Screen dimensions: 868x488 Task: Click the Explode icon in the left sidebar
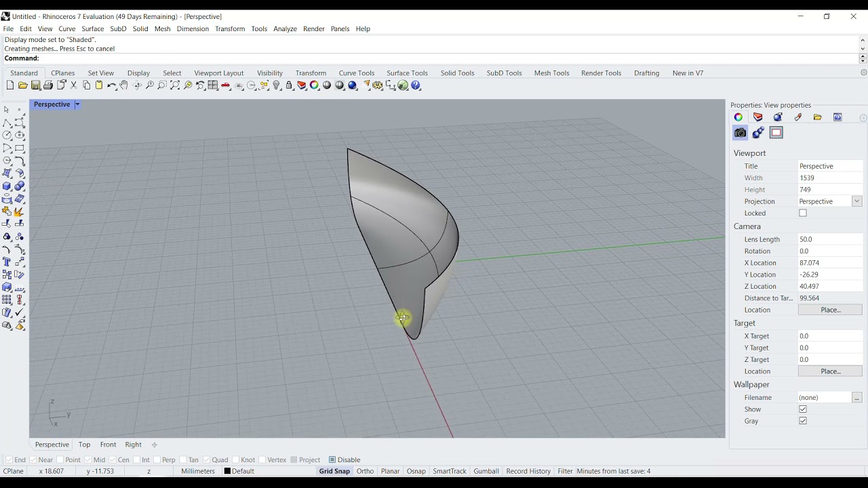pos(20,211)
